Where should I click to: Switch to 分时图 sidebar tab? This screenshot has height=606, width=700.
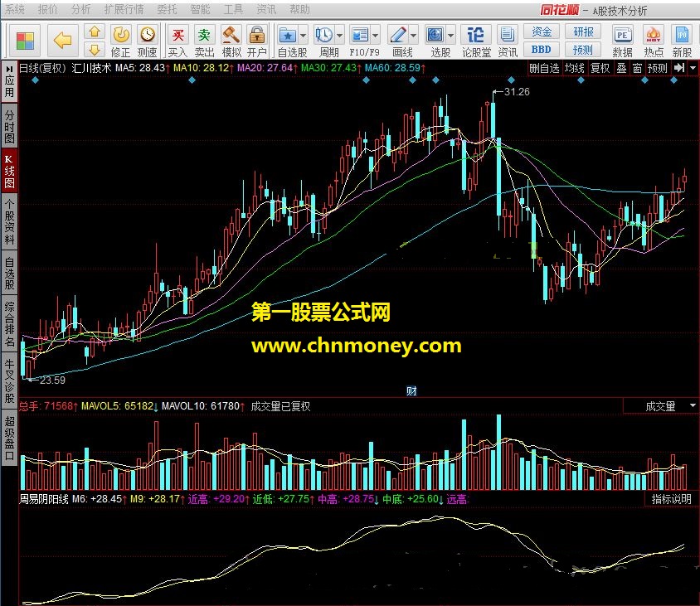[9, 126]
